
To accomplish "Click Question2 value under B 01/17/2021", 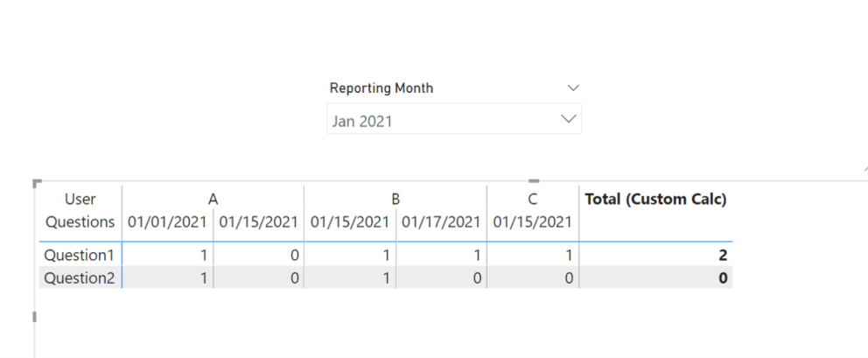I will click(x=477, y=278).
